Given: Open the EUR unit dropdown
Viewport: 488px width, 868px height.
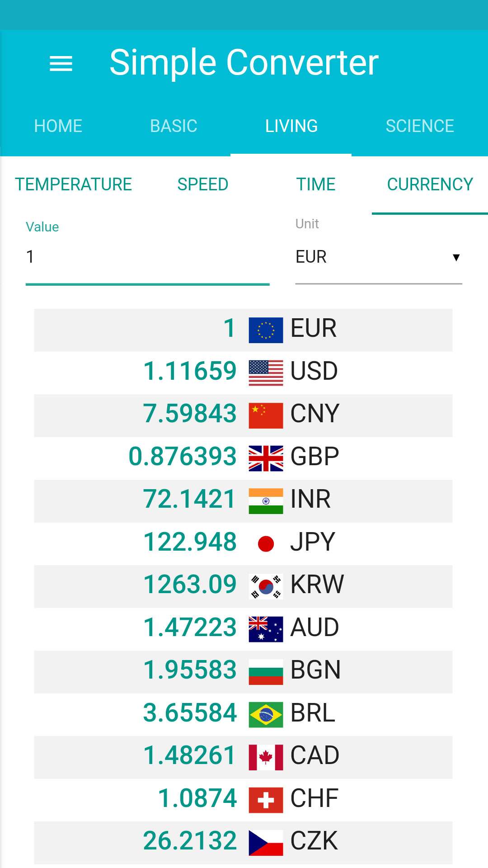Looking at the screenshot, I should [x=378, y=257].
